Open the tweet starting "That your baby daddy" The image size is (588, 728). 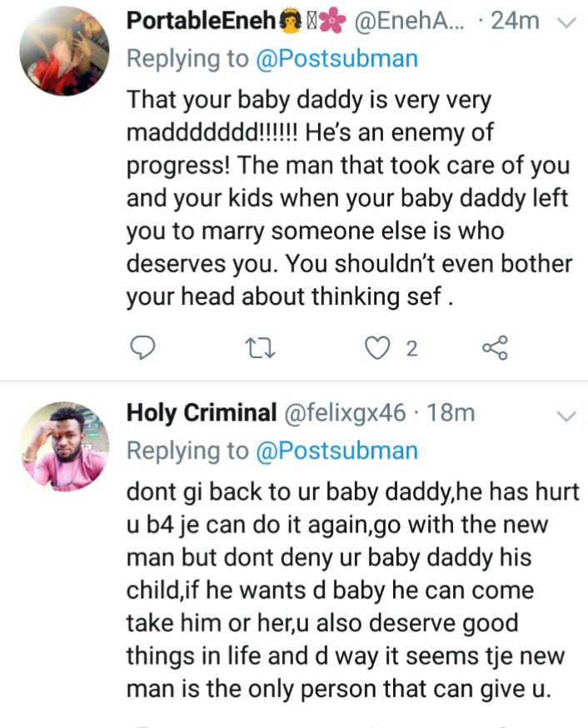(348, 198)
